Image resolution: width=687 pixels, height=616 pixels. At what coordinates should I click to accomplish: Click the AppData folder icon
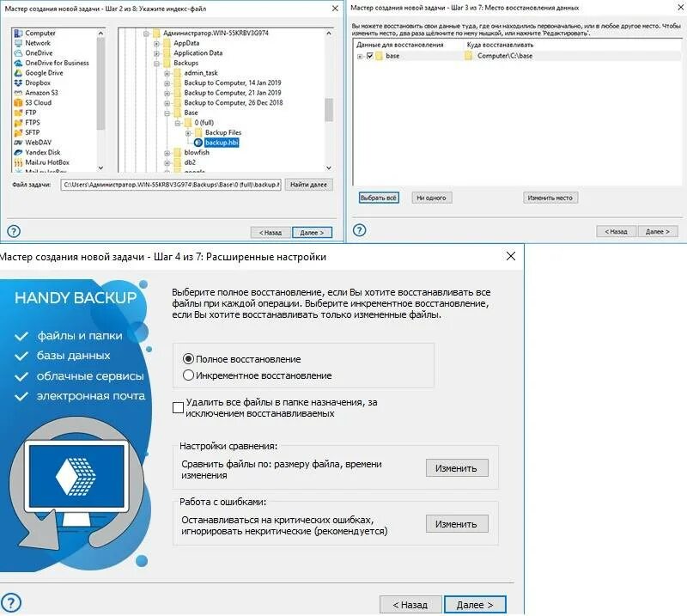tap(167, 43)
